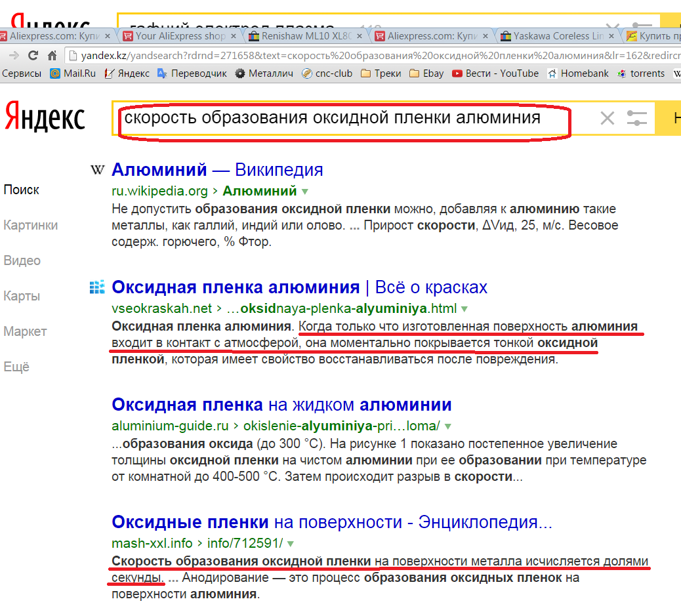681x616 pixels.
Task: Open the torrents bookmark
Action: pos(640,73)
